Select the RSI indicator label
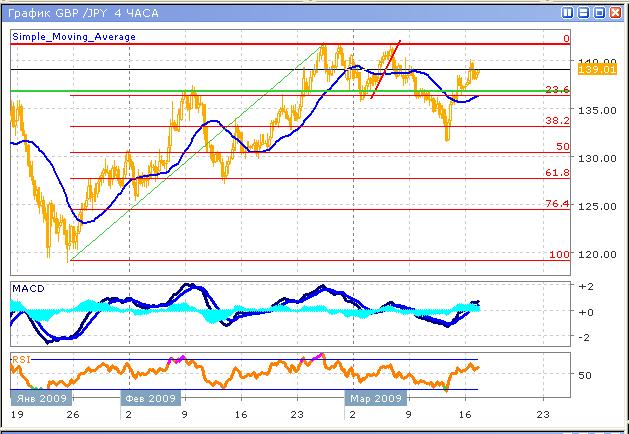Viewport: 629px width, 434px height. (21, 358)
